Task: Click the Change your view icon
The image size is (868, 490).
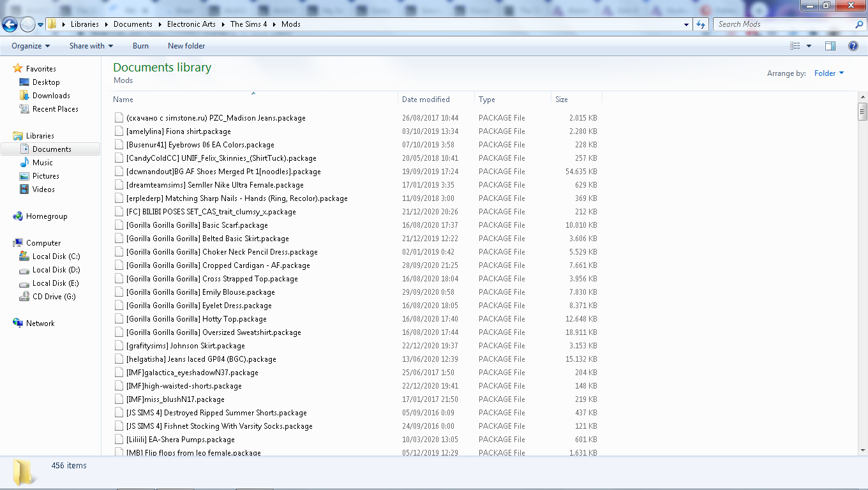Action: click(x=795, y=46)
